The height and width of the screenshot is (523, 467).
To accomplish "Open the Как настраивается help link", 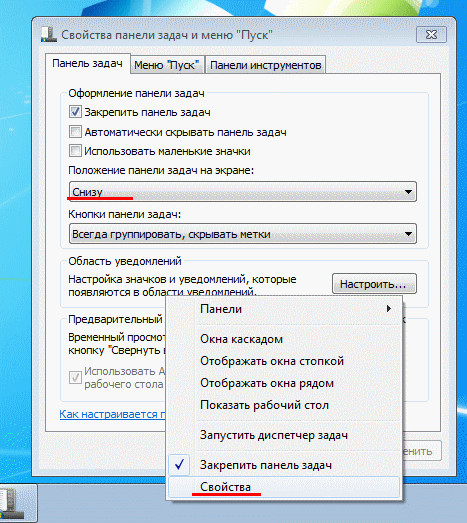I will pos(112,414).
